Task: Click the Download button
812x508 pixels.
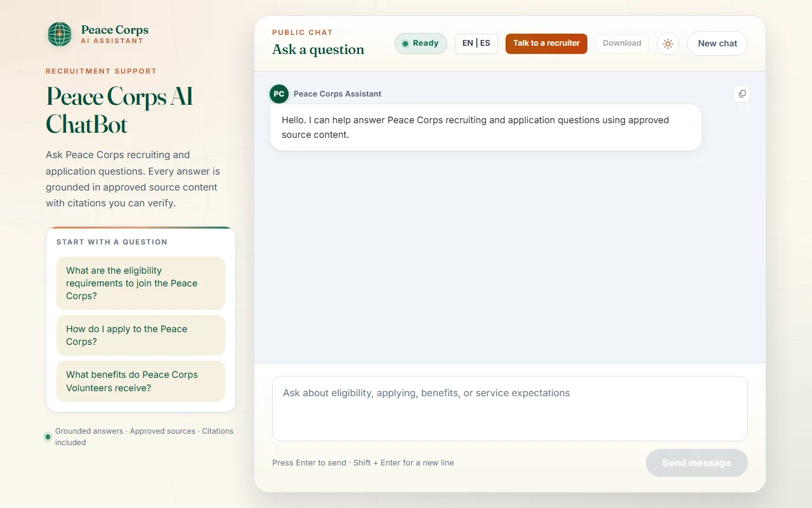Action: (x=622, y=43)
